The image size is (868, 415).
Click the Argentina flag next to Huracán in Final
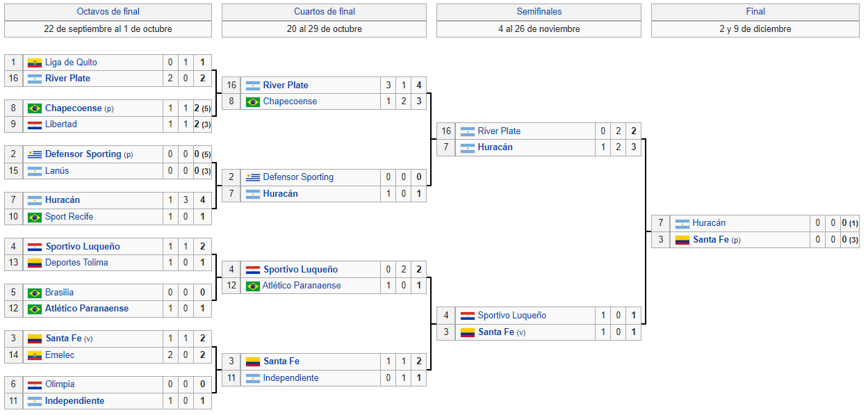coord(682,223)
